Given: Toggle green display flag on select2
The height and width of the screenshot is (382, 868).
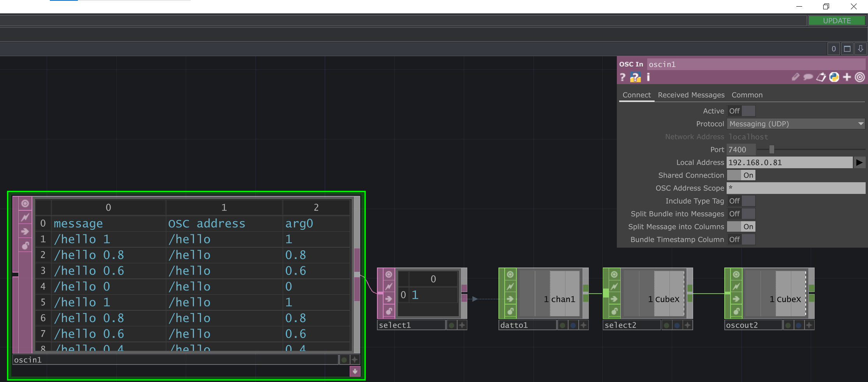Looking at the screenshot, I should [x=667, y=325].
